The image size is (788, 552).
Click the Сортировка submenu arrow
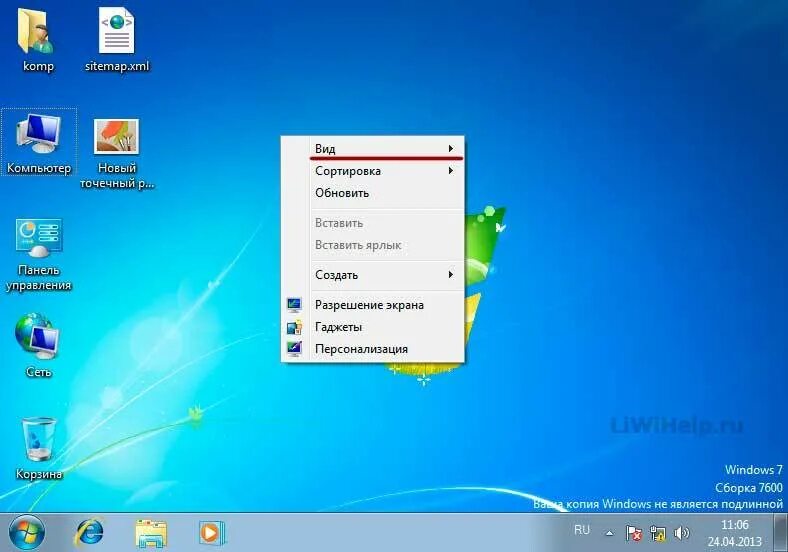tap(451, 171)
